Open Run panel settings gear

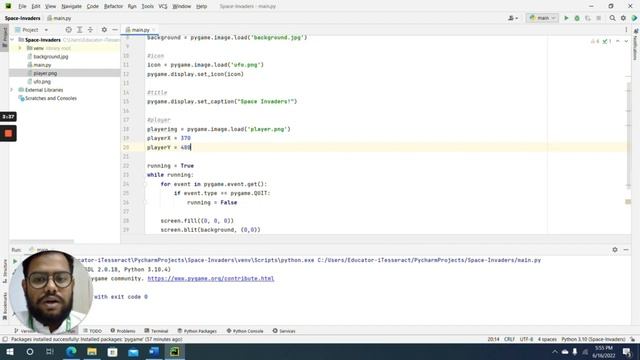click(x=615, y=249)
